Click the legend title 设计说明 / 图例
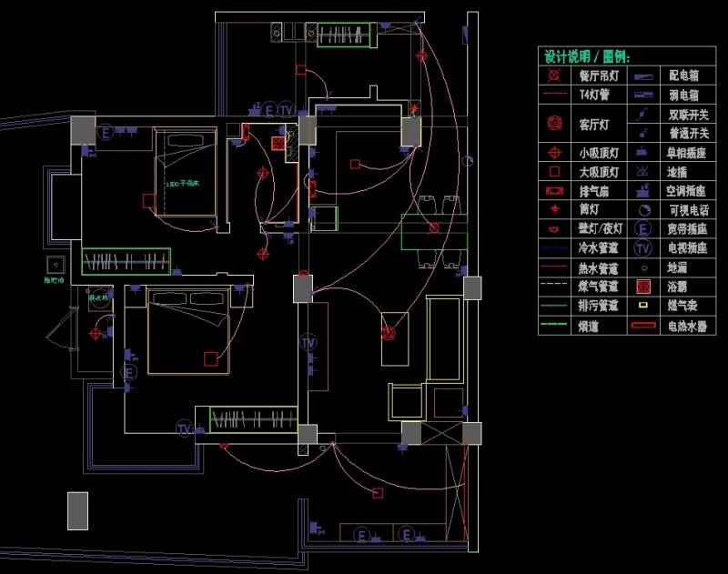 (587, 56)
